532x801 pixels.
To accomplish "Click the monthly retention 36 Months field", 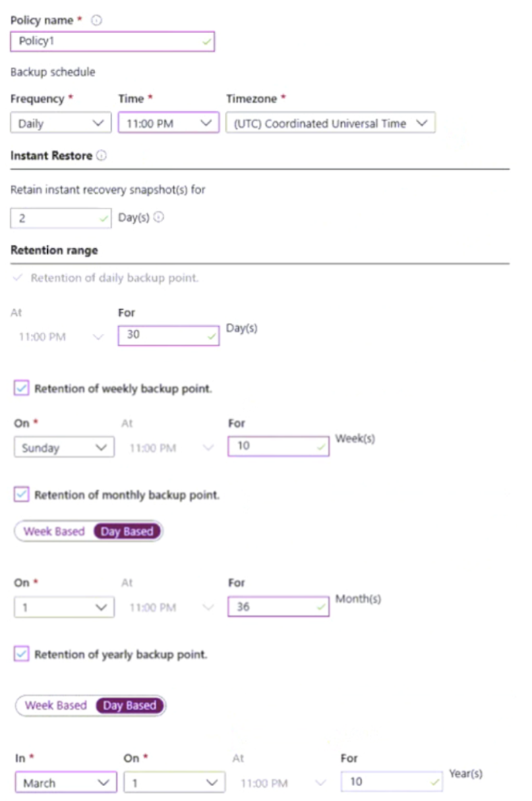I will [x=278, y=606].
